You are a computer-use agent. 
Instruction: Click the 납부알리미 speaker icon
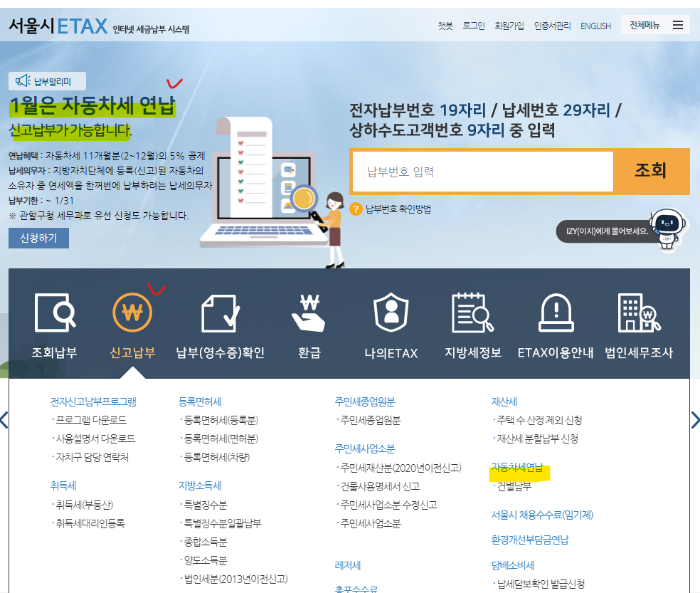coord(22,80)
